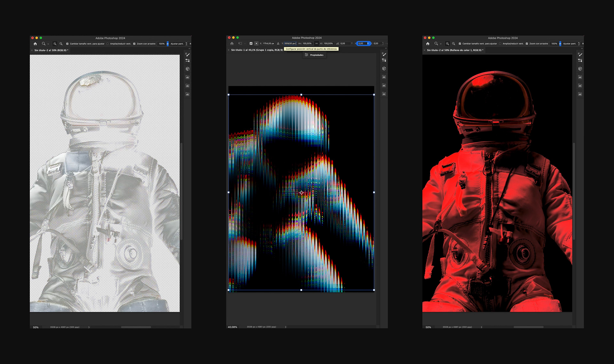614x364 pixels.
Task: Toggle reference point locator grid in transform bar
Action: (256, 44)
